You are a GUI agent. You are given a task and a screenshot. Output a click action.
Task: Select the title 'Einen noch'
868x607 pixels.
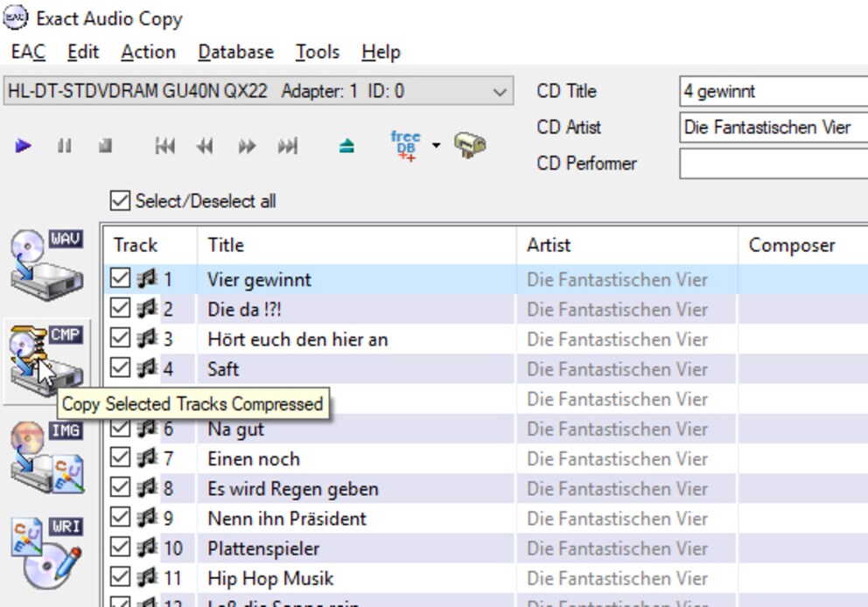click(x=254, y=458)
